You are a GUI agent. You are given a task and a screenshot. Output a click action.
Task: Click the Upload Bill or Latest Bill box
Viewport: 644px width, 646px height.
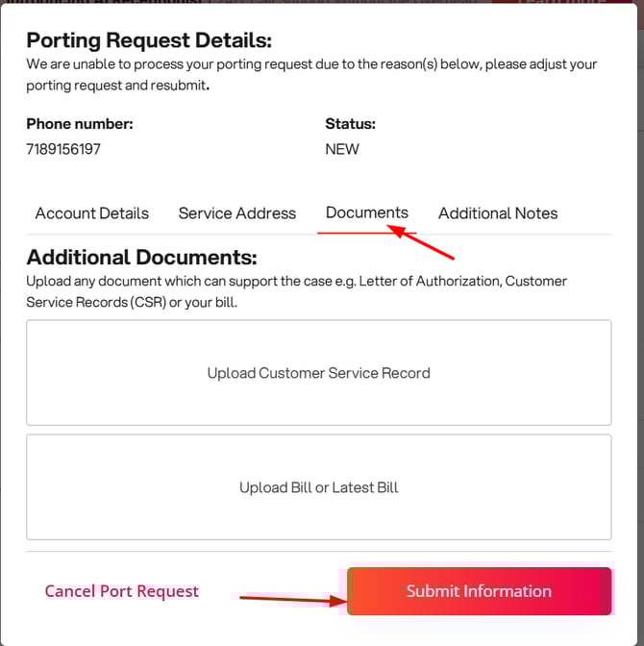tap(319, 487)
